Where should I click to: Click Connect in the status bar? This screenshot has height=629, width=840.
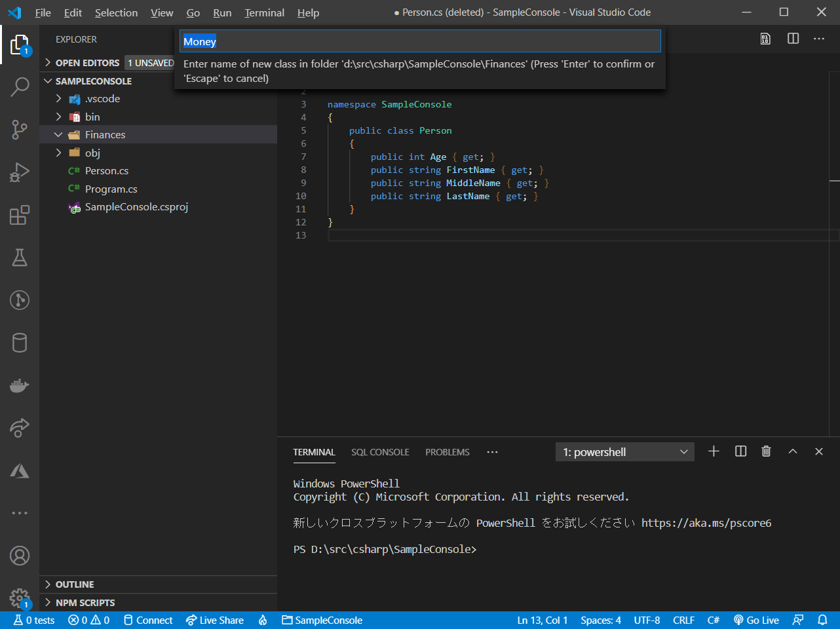148,620
